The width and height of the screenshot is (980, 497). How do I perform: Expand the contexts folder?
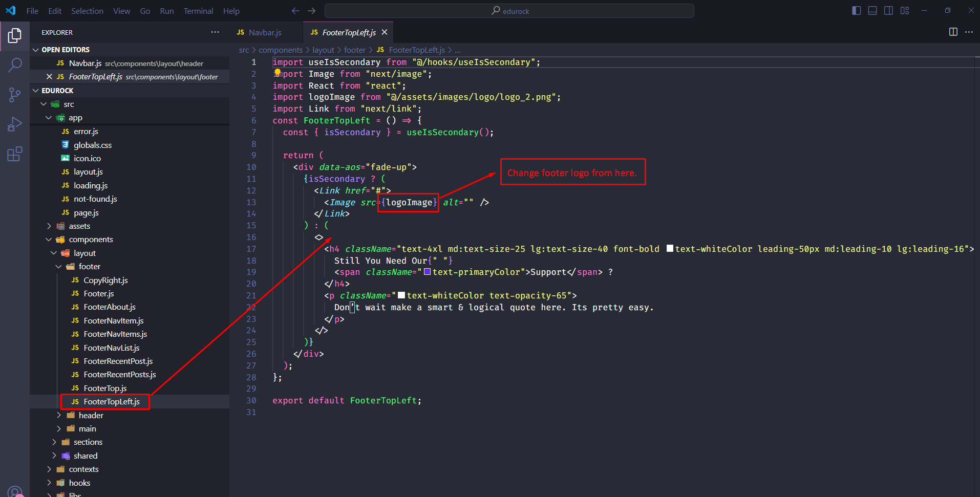[x=130, y=469]
